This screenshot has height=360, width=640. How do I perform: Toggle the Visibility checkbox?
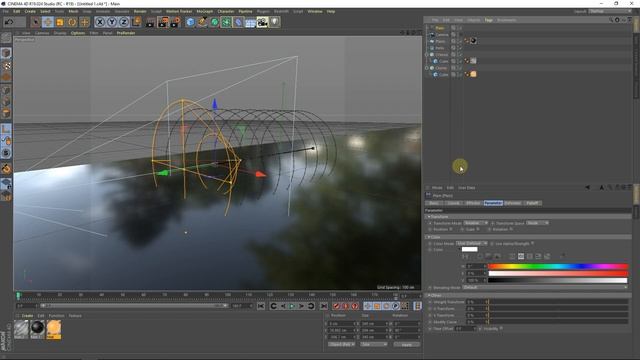click(x=501, y=328)
